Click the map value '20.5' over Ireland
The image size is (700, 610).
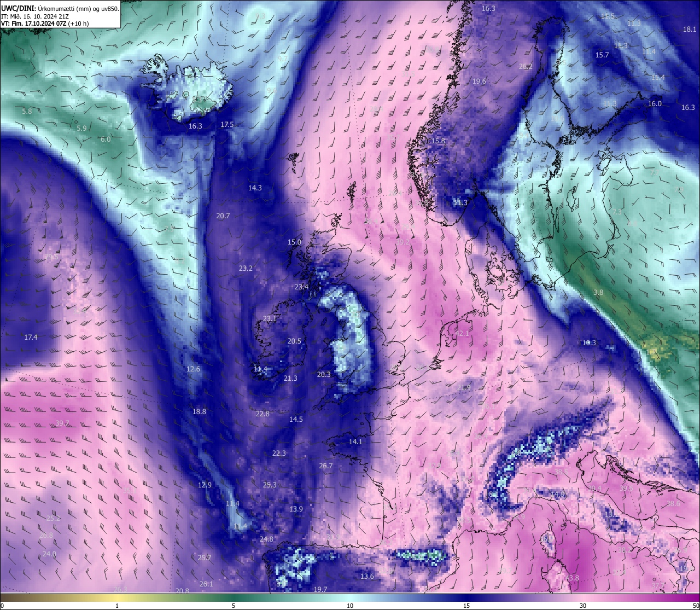(294, 341)
